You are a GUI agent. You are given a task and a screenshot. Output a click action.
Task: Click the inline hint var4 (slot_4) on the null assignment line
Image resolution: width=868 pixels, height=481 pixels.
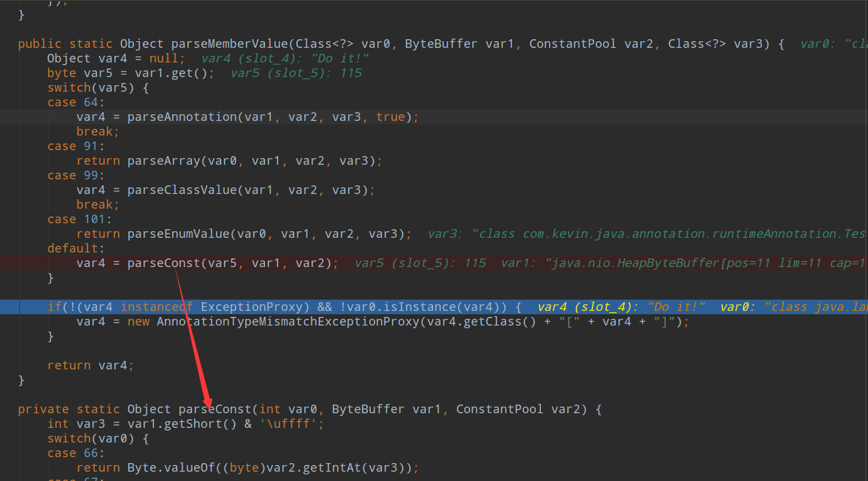coord(285,58)
